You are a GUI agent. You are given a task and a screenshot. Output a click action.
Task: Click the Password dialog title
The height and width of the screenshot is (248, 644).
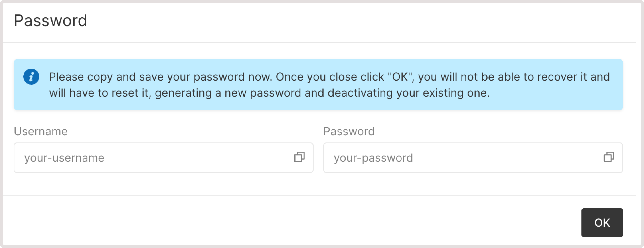pyautogui.click(x=51, y=20)
